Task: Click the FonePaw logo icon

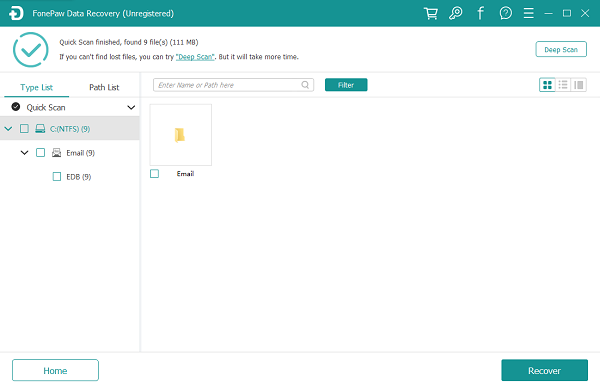Action: pos(16,13)
